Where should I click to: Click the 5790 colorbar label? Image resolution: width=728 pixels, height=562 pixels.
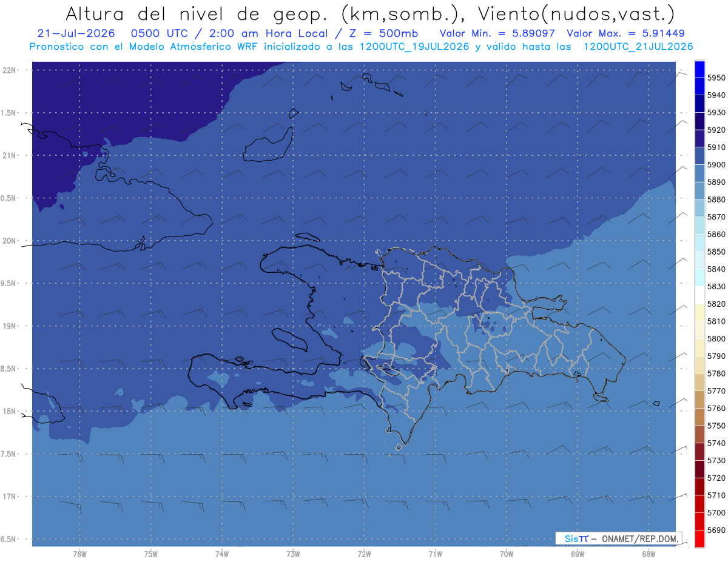(716, 356)
